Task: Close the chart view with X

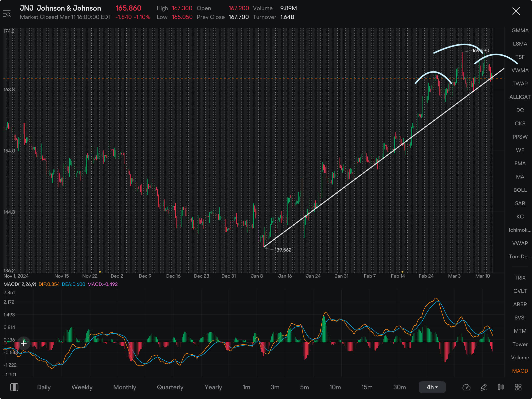Action: [x=516, y=11]
